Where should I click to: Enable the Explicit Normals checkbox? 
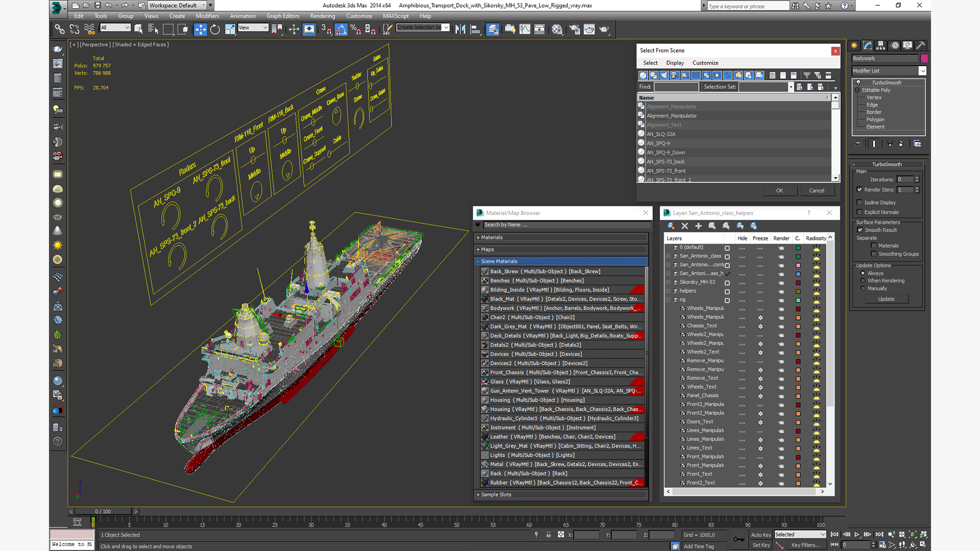pos(860,212)
